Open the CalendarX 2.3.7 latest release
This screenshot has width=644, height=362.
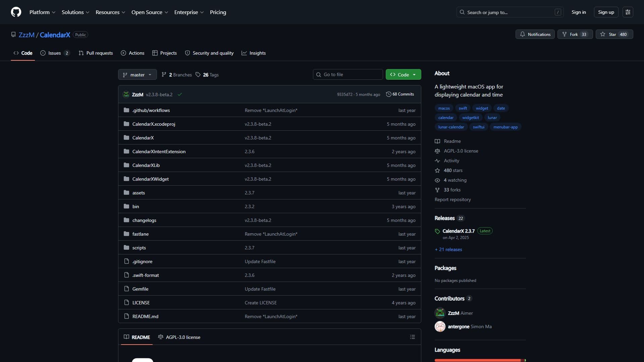tap(458, 231)
